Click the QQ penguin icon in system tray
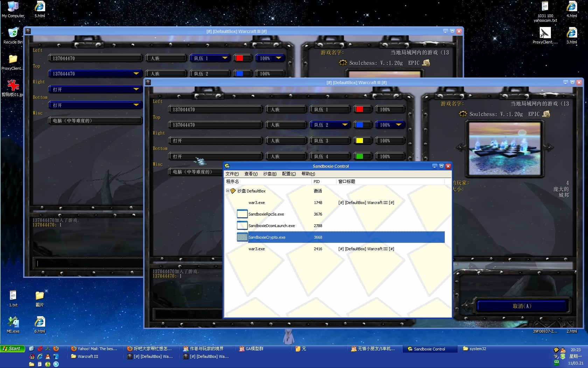 pyautogui.click(x=563, y=350)
